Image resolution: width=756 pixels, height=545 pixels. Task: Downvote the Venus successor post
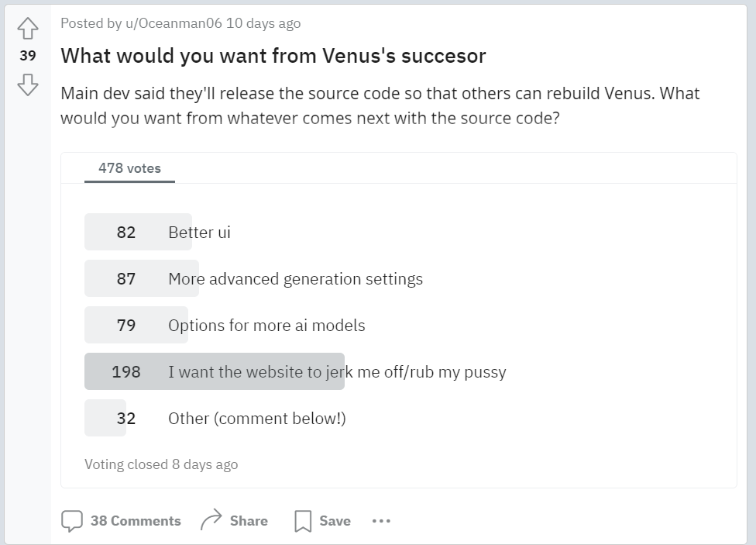point(28,84)
